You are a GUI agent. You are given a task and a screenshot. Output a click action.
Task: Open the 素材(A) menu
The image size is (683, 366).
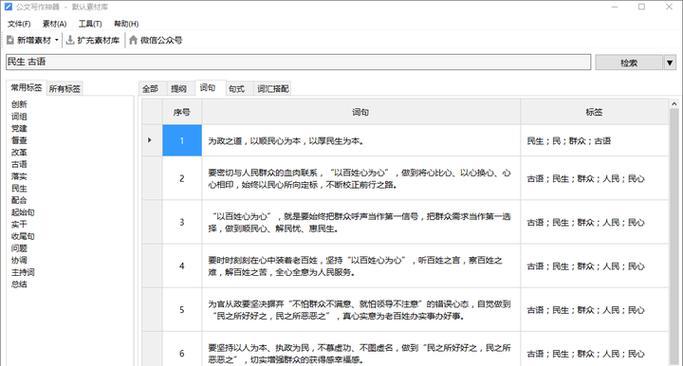point(54,24)
